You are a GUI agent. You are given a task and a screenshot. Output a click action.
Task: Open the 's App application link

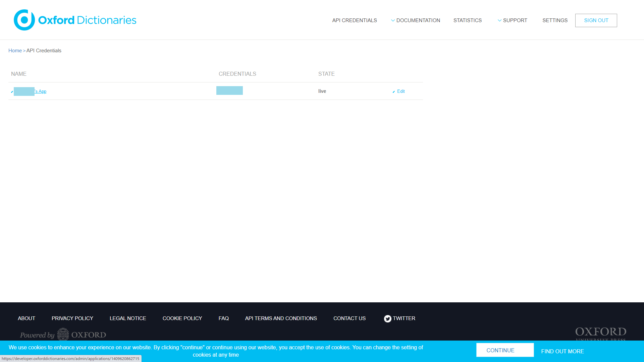coord(41,92)
